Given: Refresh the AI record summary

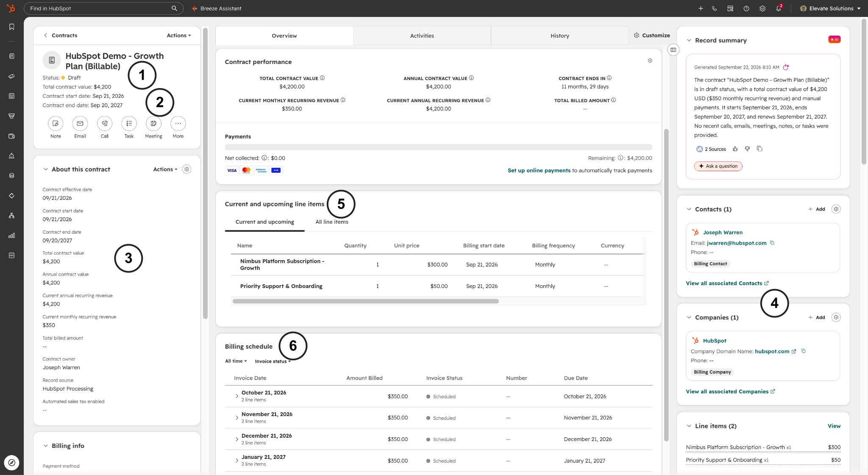Looking at the screenshot, I should [x=786, y=67].
